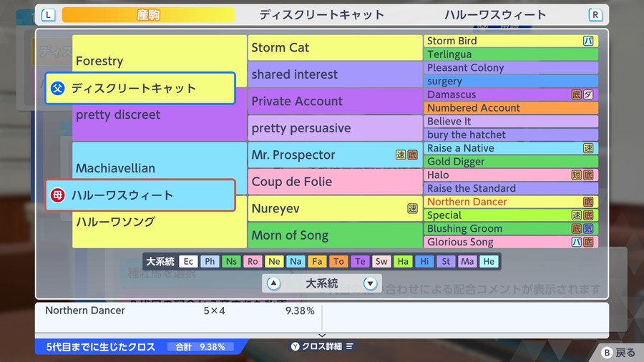644x362 pixels.
Task: Click the up arrow beside 大系統
Action: tap(273, 283)
